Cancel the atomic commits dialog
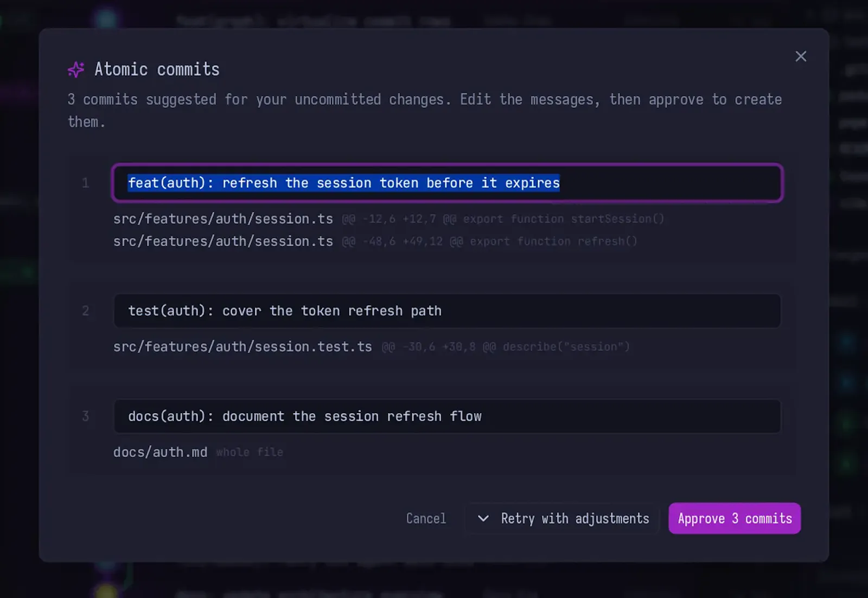This screenshot has width=868, height=598. pyautogui.click(x=426, y=519)
